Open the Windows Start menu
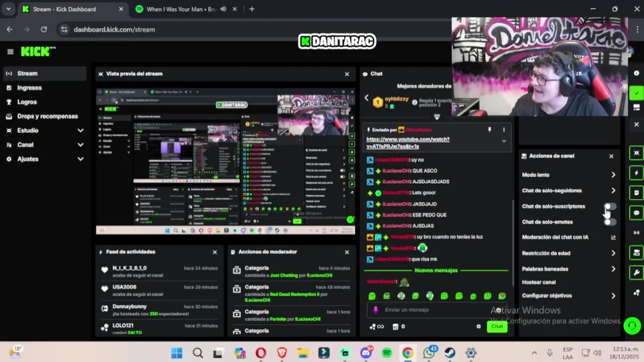The height and width of the screenshot is (362, 644). click(177, 353)
